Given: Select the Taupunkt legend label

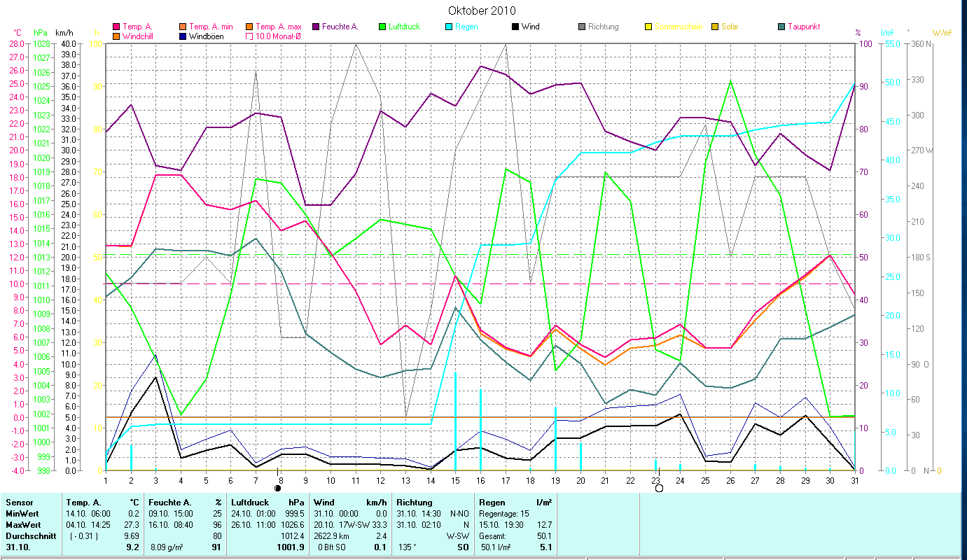Looking at the screenshot, I should coord(804,27).
